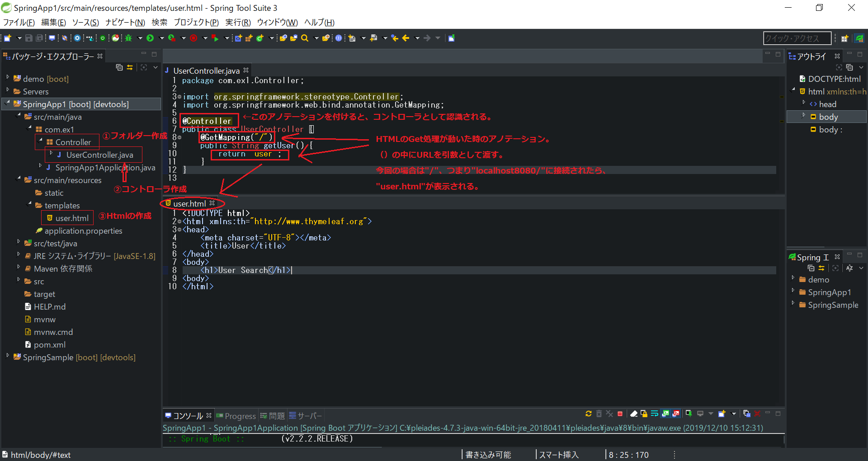
Task: Click the green Relaunch power icon
Action: pos(103,38)
